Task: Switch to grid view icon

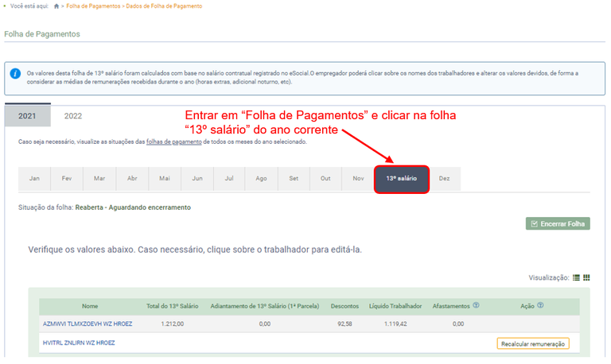Action: pyautogui.click(x=587, y=277)
